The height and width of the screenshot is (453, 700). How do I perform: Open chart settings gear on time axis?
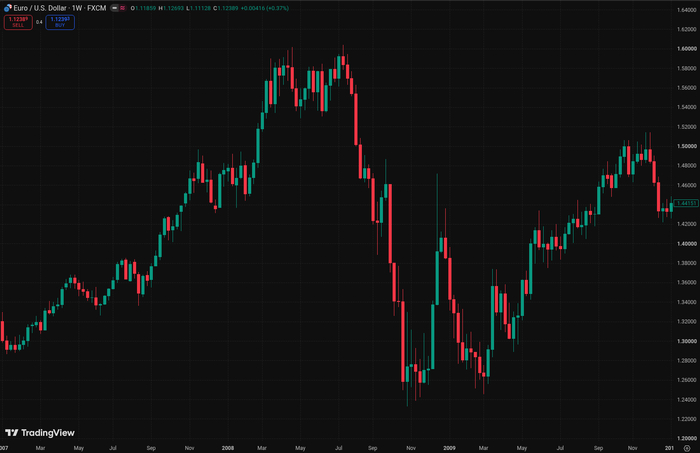click(687, 448)
